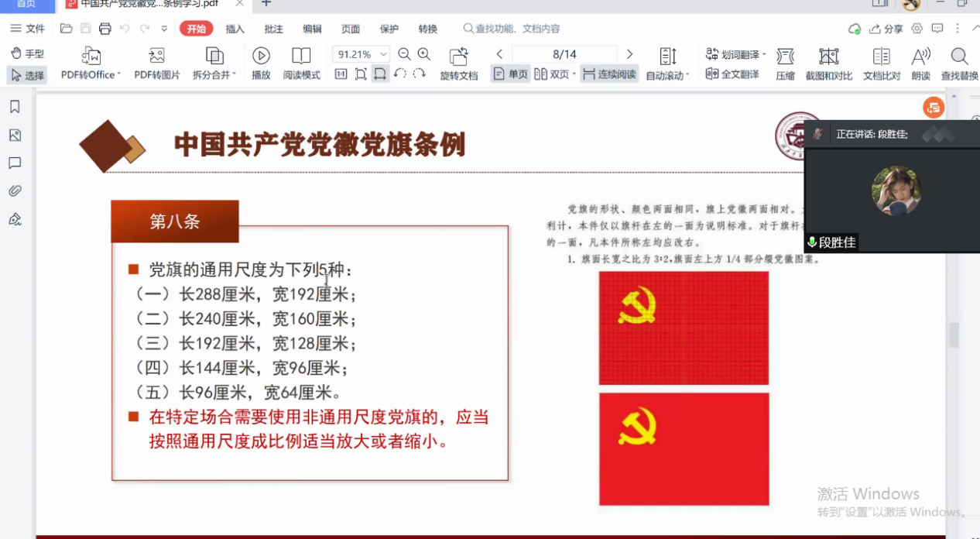Open the 文档比对 document compare tool
Screen dimensions: 980x539
coord(881,57)
